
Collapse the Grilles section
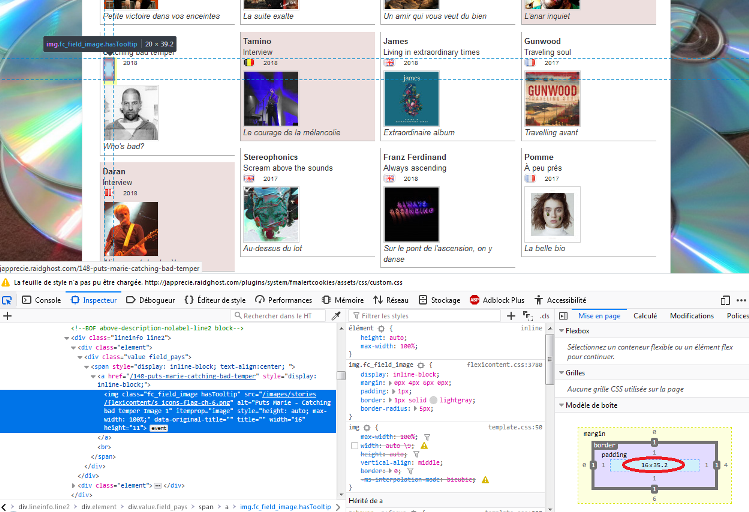pyautogui.click(x=562, y=373)
